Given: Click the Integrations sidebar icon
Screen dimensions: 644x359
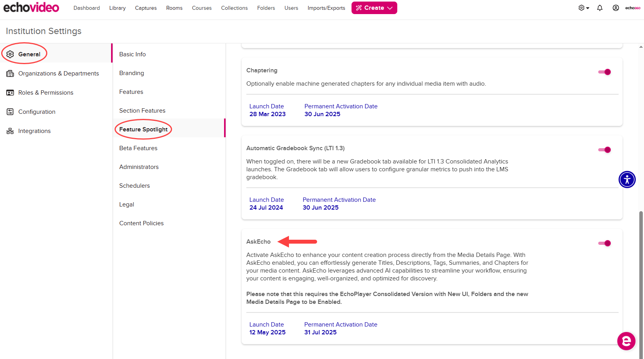Looking at the screenshot, I should click(x=10, y=131).
